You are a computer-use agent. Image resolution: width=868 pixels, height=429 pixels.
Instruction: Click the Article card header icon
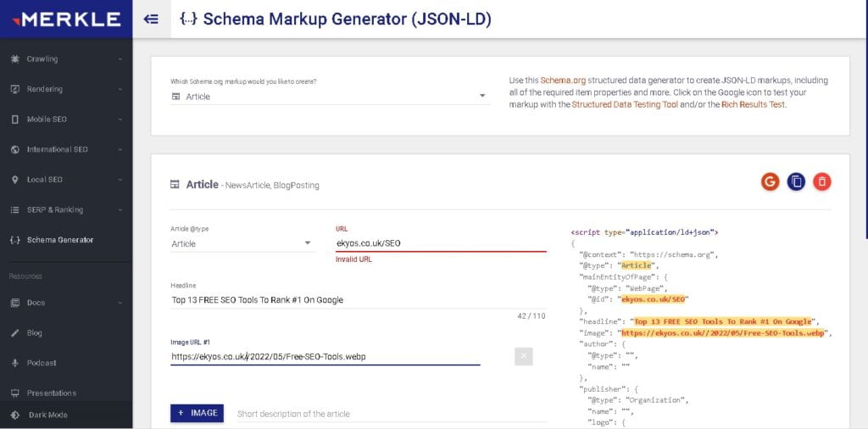pos(175,185)
